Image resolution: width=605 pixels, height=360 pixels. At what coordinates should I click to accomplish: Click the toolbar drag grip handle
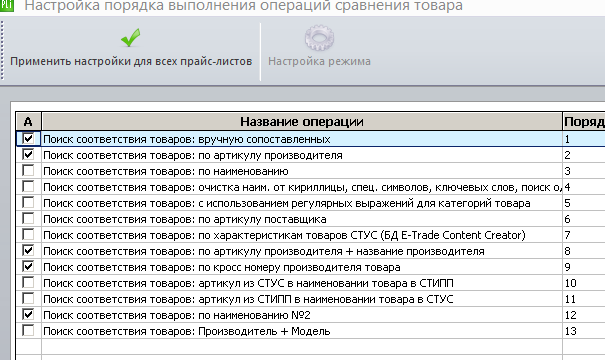pos(2,50)
